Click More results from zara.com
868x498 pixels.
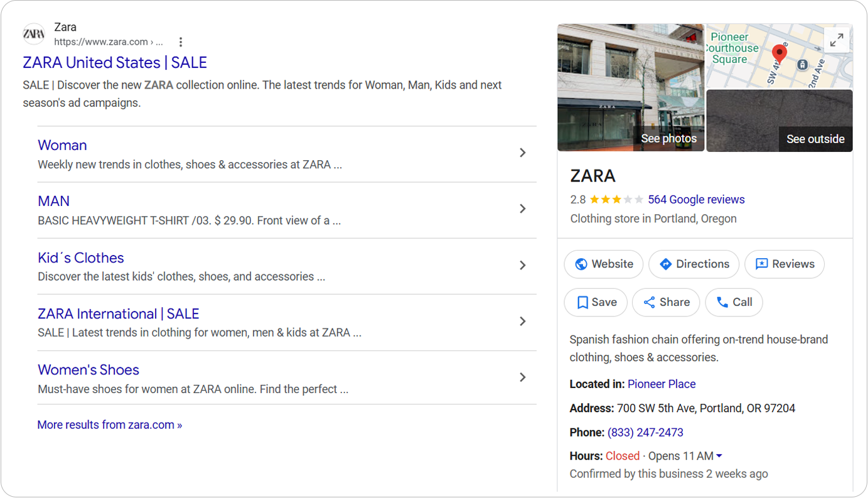(110, 425)
